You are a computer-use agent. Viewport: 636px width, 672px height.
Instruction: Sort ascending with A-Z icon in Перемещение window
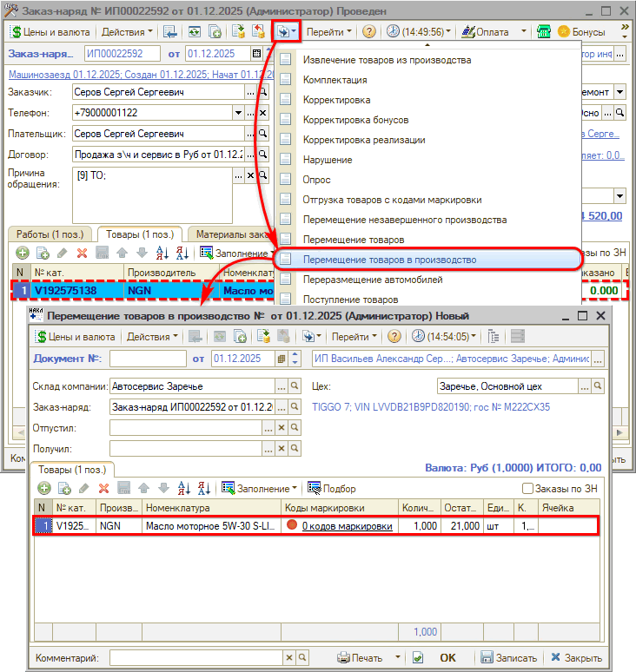click(x=182, y=489)
